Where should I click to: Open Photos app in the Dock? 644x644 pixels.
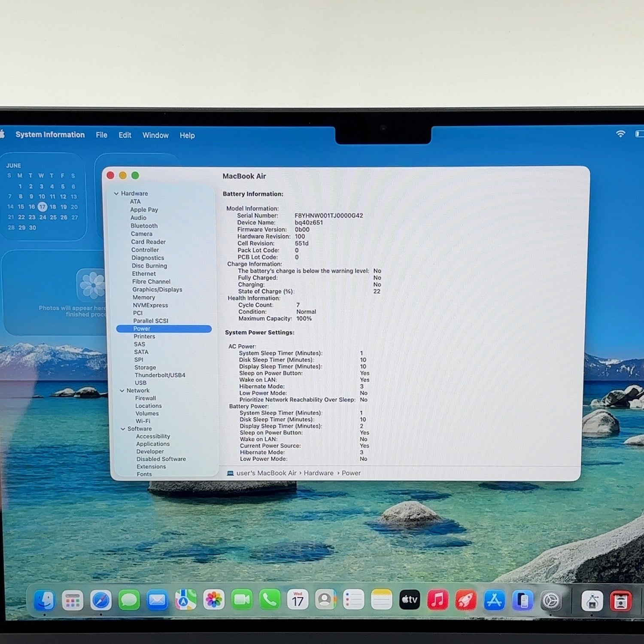click(214, 600)
